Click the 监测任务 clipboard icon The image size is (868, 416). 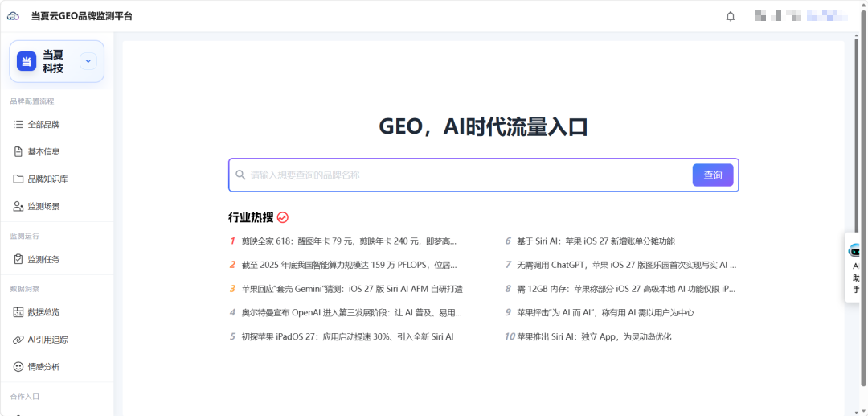(x=18, y=258)
